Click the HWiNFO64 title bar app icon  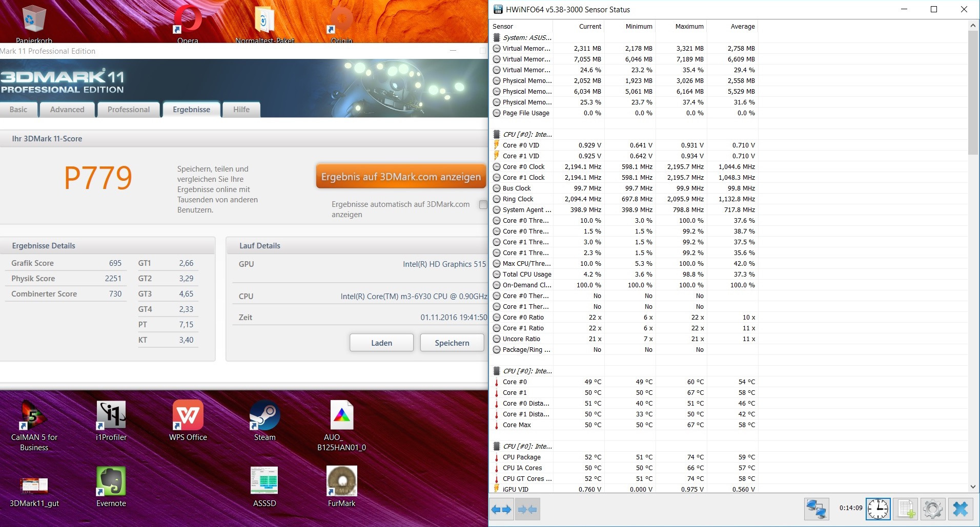pos(498,9)
